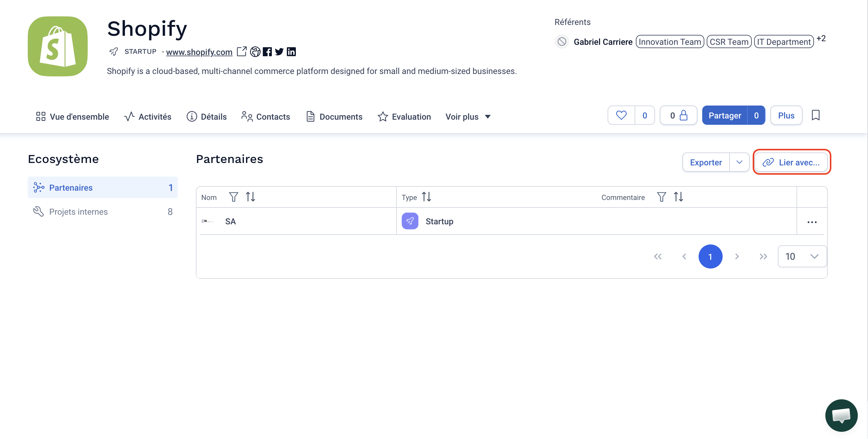This screenshot has width=868, height=439.
Task: Sort by the Nom column
Action: [250, 197]
